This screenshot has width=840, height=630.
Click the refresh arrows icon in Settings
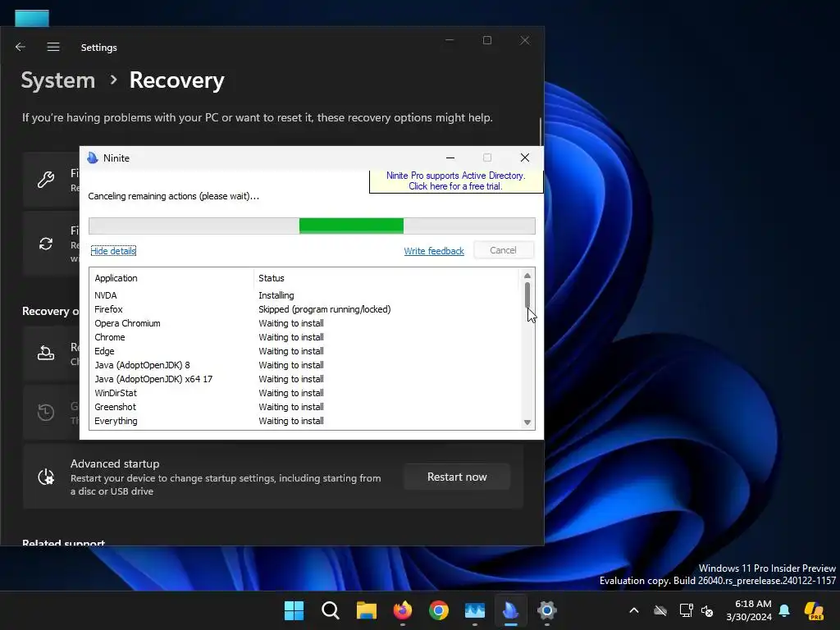coord(46,244)
